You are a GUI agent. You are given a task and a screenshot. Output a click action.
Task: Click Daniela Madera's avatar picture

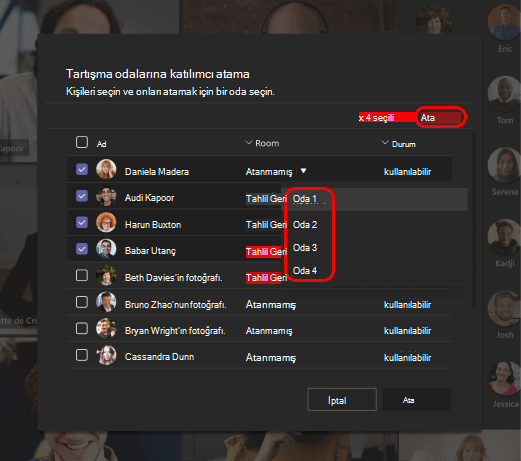[x=106, y=169]
